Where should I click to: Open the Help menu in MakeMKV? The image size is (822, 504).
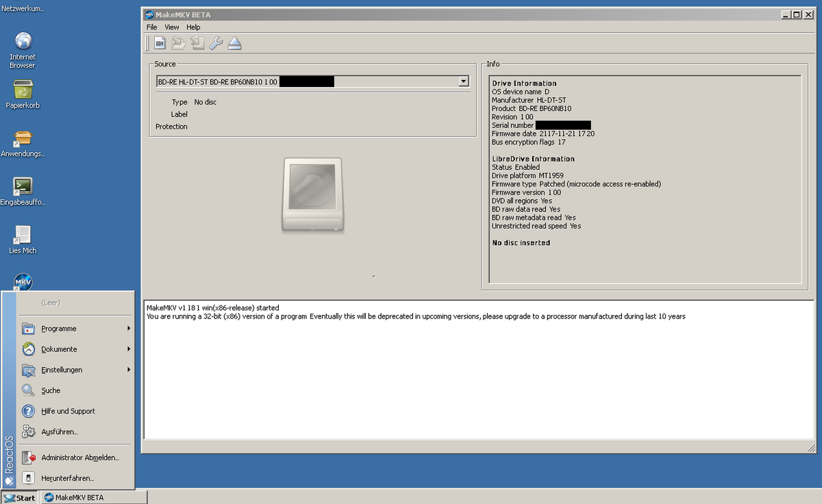tap(194, 27)
